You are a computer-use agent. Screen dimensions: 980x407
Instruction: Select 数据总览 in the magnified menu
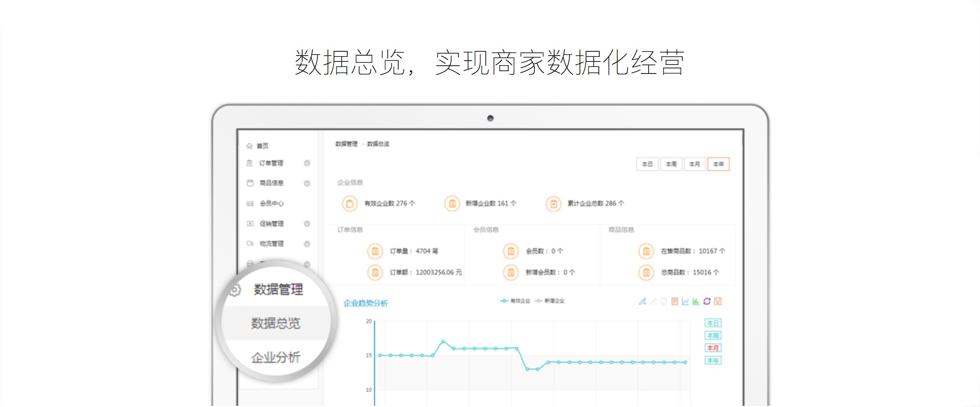(x=275, y=323)
